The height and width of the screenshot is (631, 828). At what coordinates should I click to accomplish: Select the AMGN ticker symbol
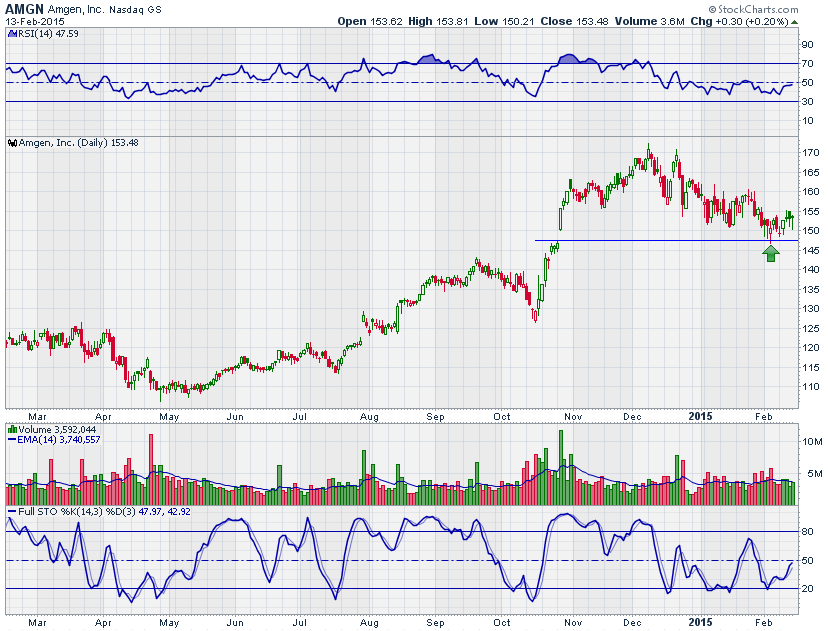tap(24, 10)
